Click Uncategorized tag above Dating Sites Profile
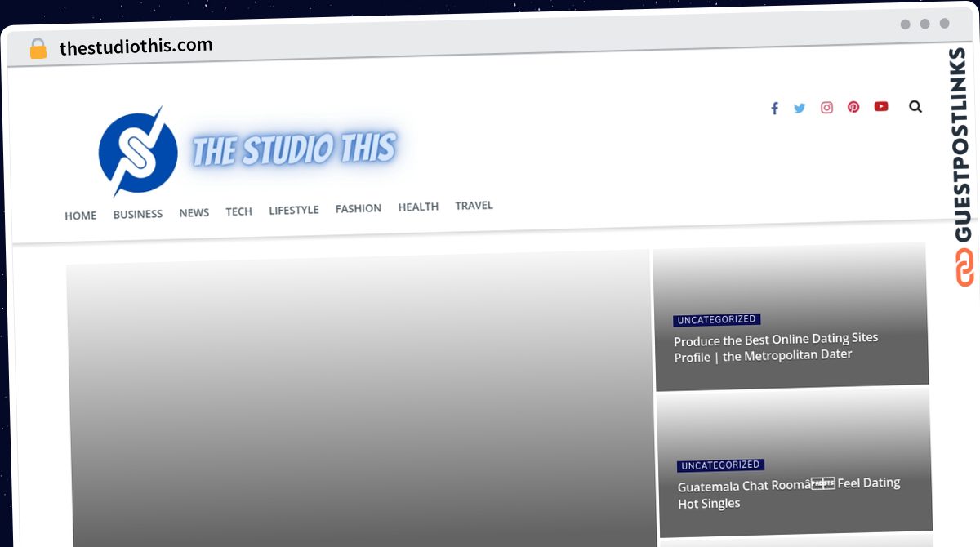Image resolution: width=980 pixels, height=547 pixels. pyautogui.click(x=717, y=319)
